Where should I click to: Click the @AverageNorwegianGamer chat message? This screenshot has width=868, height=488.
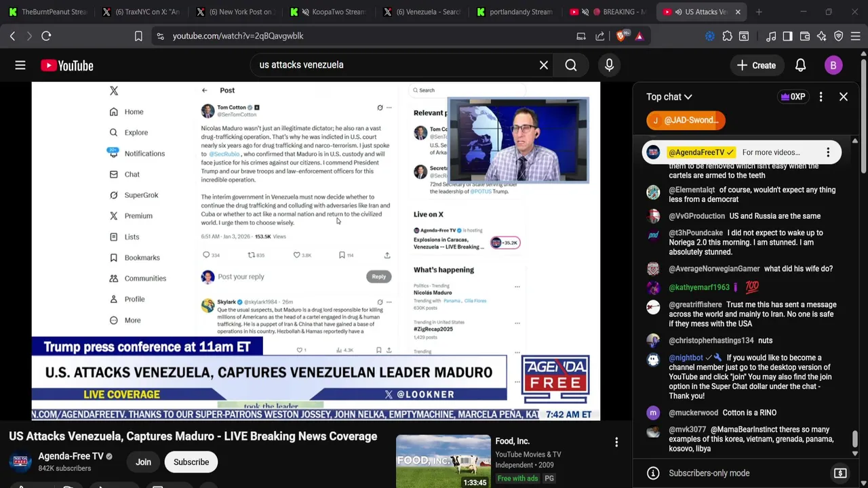[x=798, y=269]
